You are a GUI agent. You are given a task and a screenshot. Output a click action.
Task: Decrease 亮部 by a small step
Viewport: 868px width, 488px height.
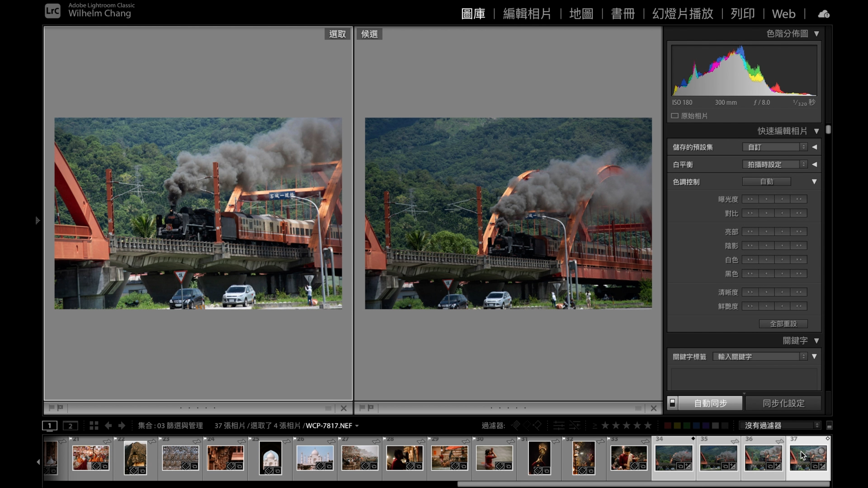pos(766,232)
